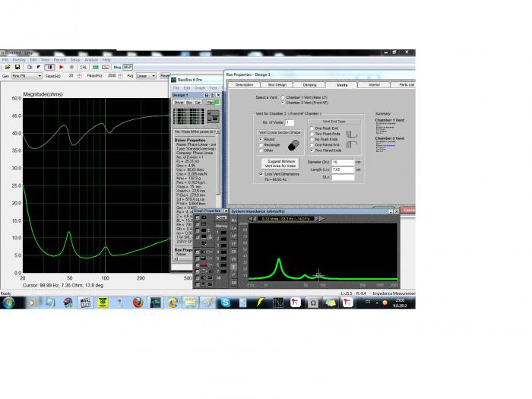Switch to the Damping tab
This screenshot has height=399, width=532.
(x=309, y=85)
